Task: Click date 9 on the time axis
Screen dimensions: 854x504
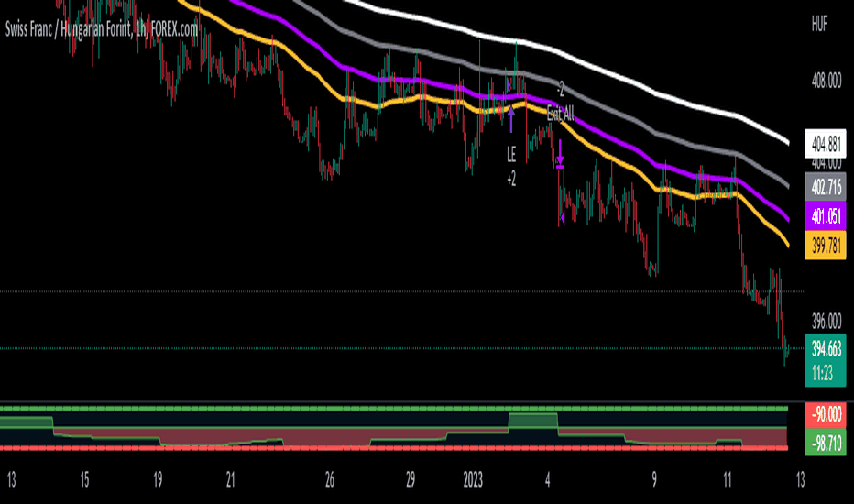Action: click(654, 480)
